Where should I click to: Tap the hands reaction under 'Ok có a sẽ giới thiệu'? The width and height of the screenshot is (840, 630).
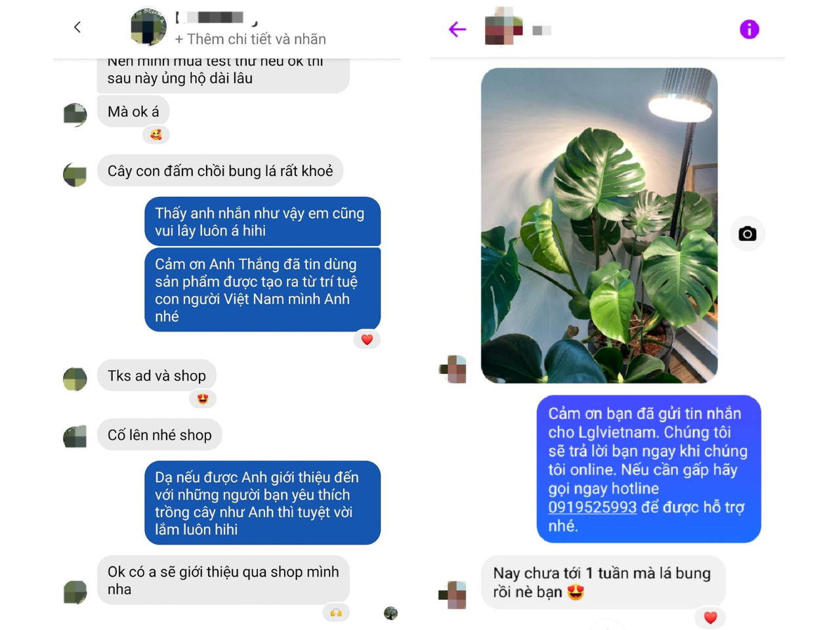click(x=336, y=612)
